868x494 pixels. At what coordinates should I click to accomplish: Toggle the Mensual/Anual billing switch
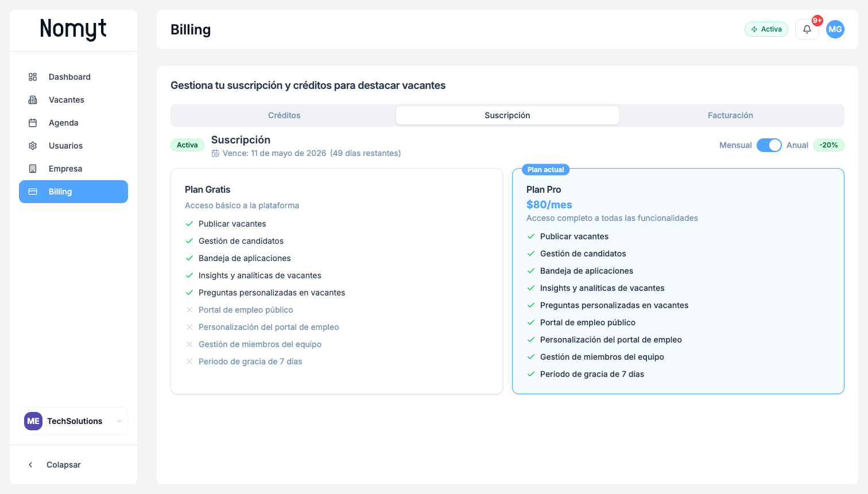click(x=769, y=145)
